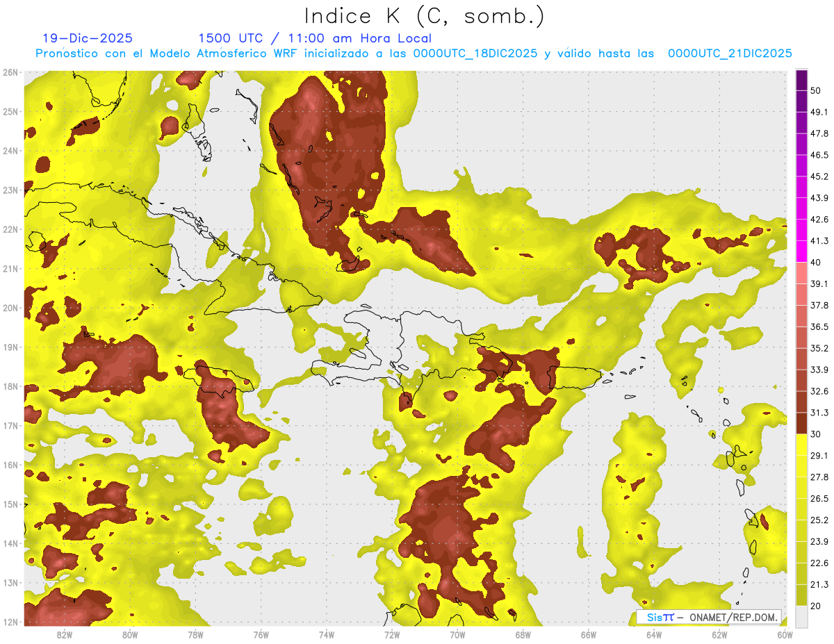Select the colorbar value 30
Image resolution: width=834 pixels, height=644 pixels.
(x=815, y=434)
